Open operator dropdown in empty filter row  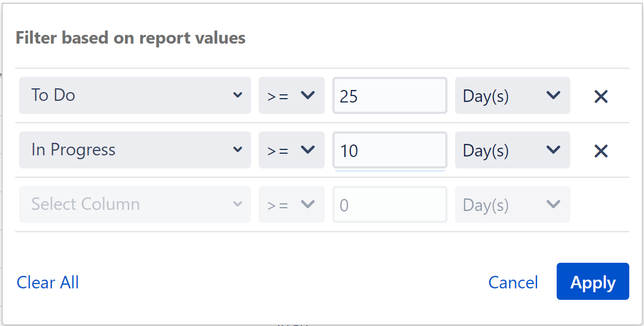[x=291, y=204]
